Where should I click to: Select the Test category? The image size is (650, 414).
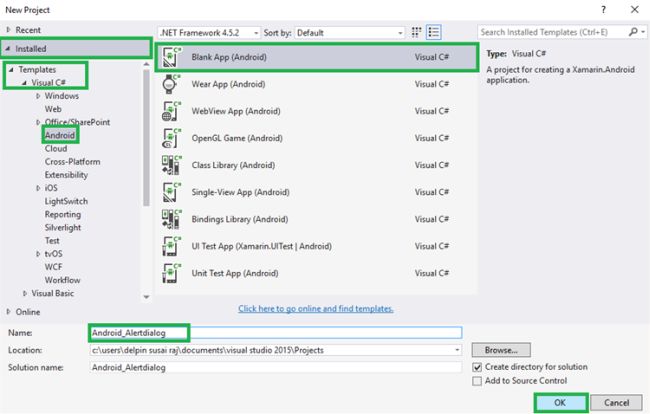coord(52,241)
